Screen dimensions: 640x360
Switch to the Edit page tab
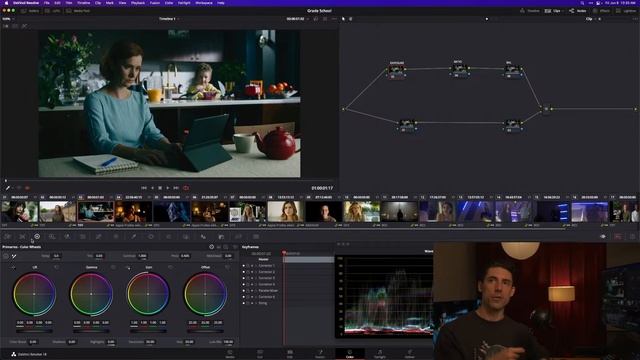290,354
